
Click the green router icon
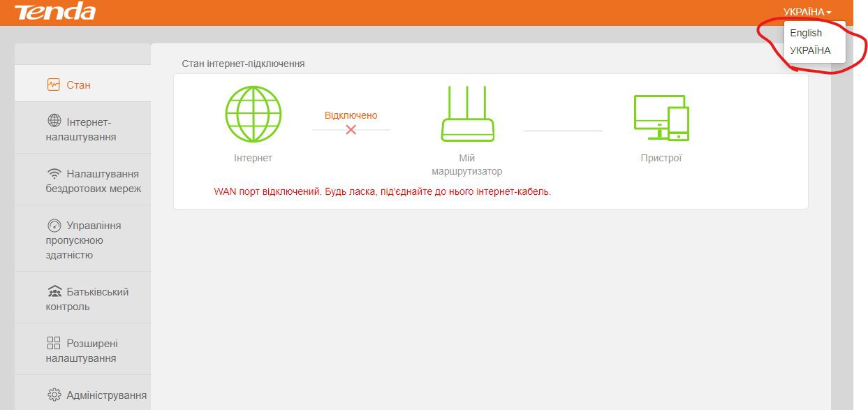click(467, 114)
